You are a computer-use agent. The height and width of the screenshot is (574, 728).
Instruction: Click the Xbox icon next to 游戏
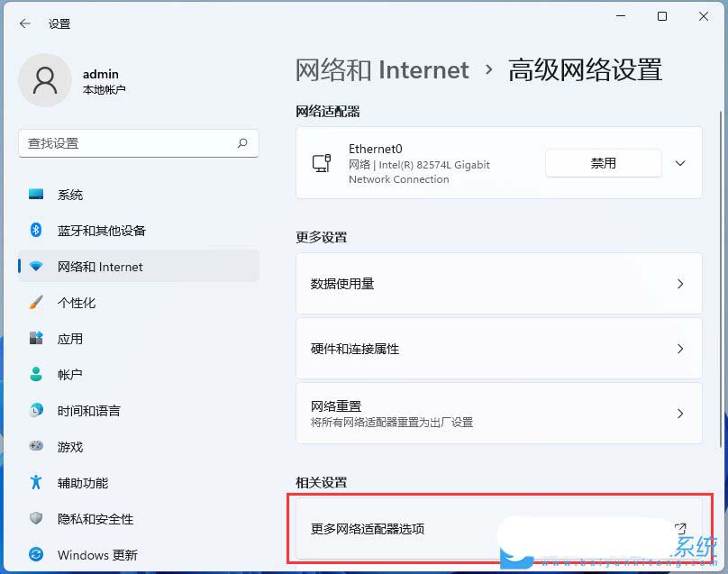(36, 447)
